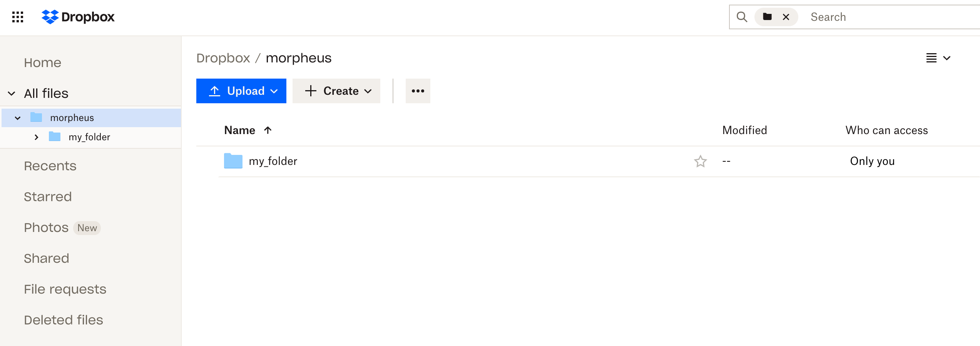Star the my_folder row
This screenshot has width=980, height=346.
[x=700, y=161]
